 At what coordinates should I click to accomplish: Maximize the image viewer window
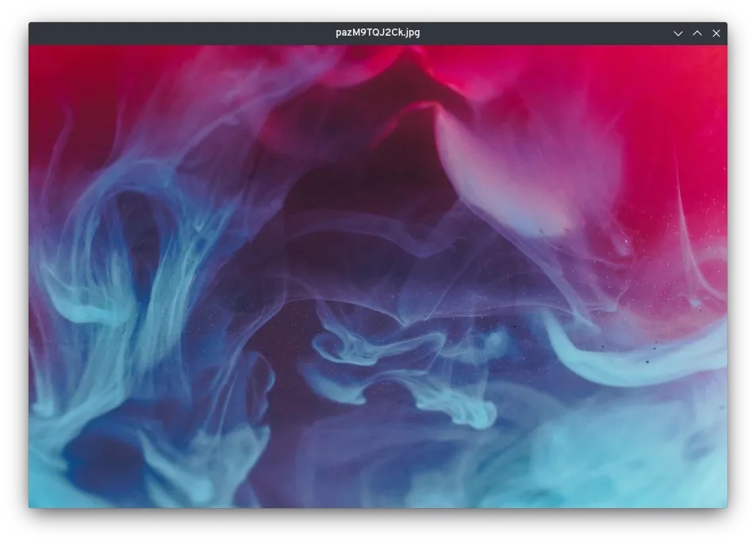click(697, 33)
